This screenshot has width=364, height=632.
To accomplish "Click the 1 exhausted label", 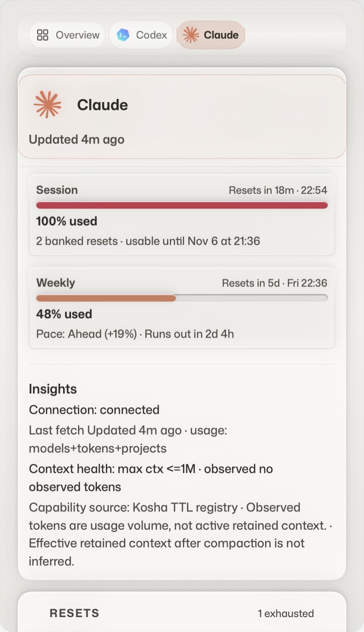I will pos(286,613).
